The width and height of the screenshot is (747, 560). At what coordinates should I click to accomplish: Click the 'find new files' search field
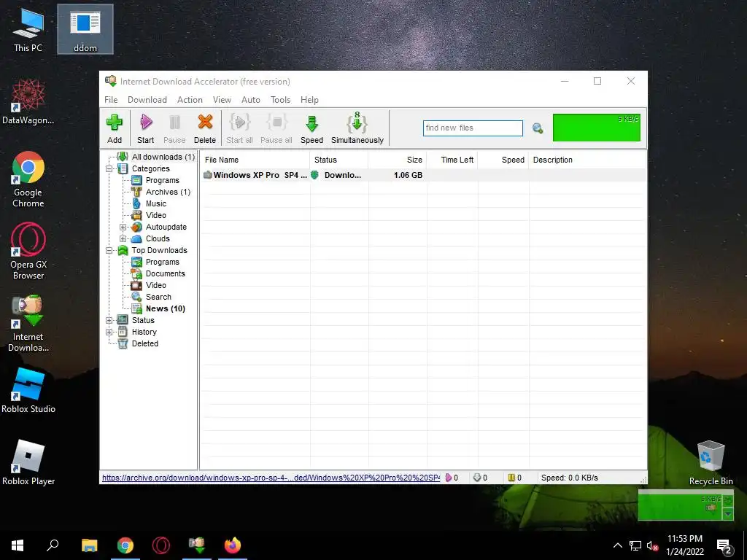point(473,128)
